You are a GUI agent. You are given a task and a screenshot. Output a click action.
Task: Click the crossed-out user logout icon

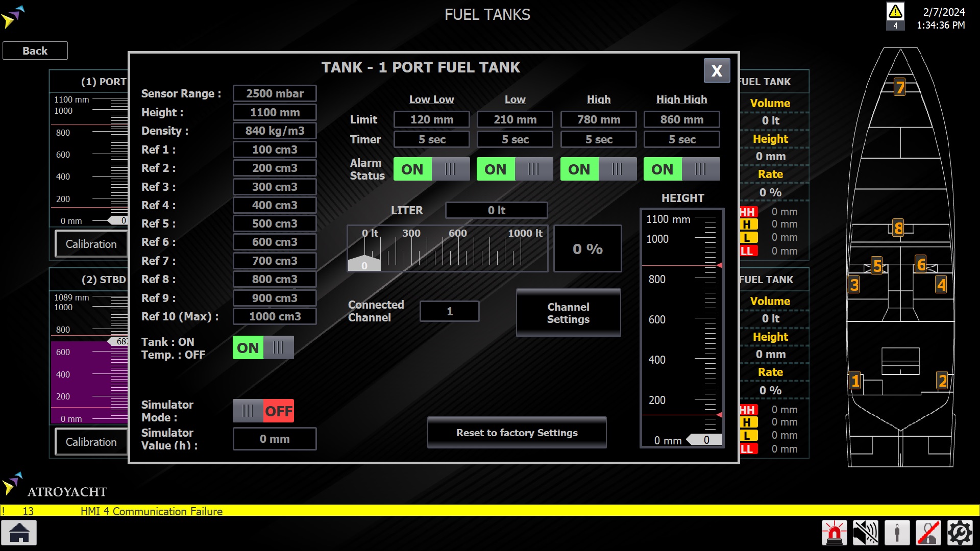(928, 533)
